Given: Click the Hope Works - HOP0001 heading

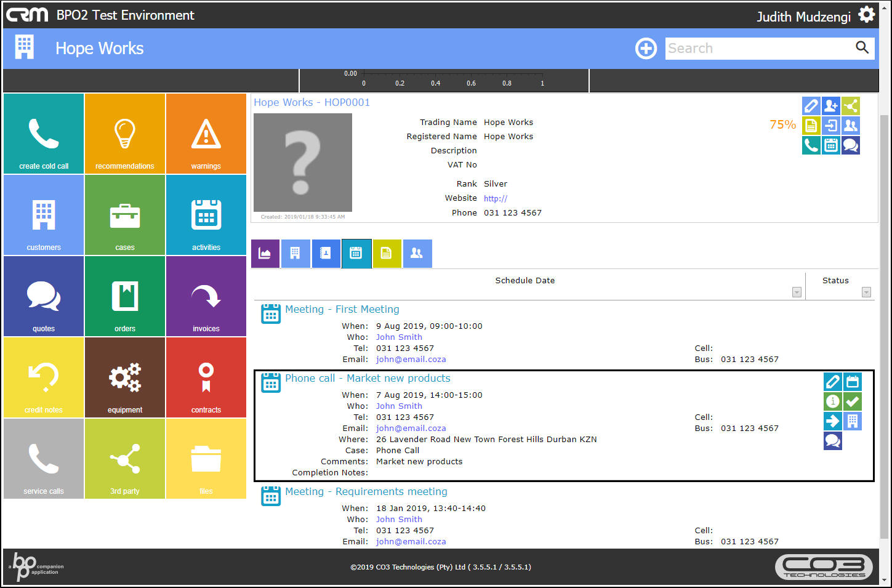Looking at the screenshot, I should click(312, 102).
